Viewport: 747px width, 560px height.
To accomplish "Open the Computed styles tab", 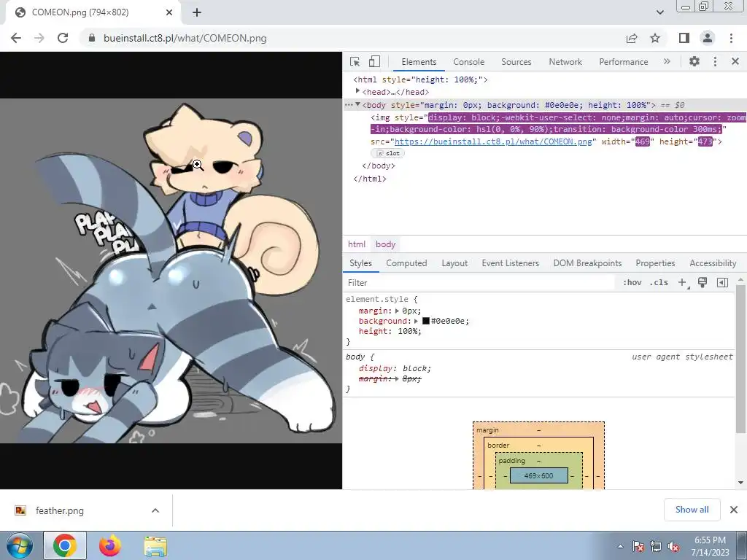I will point(406,262).
